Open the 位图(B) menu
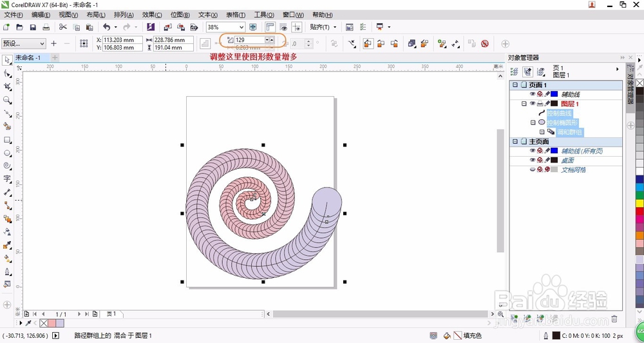This screenshot has height=343, width=644. coord(180,15)
